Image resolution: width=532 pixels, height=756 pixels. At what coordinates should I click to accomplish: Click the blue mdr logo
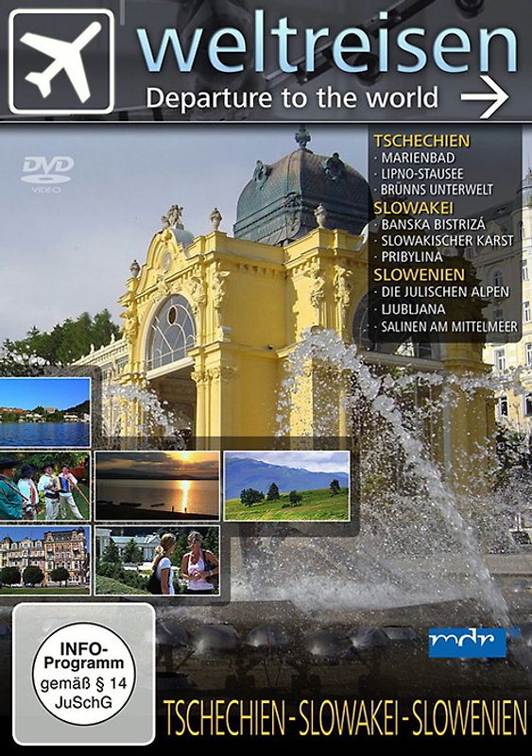(x=467, y=642)
